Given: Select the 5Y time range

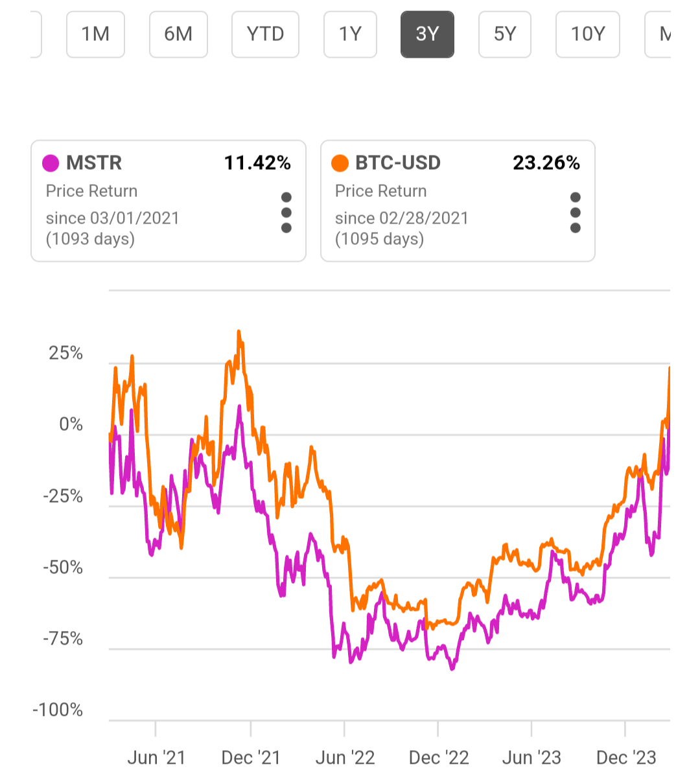Looking at the screenshot, I should 505,35.
